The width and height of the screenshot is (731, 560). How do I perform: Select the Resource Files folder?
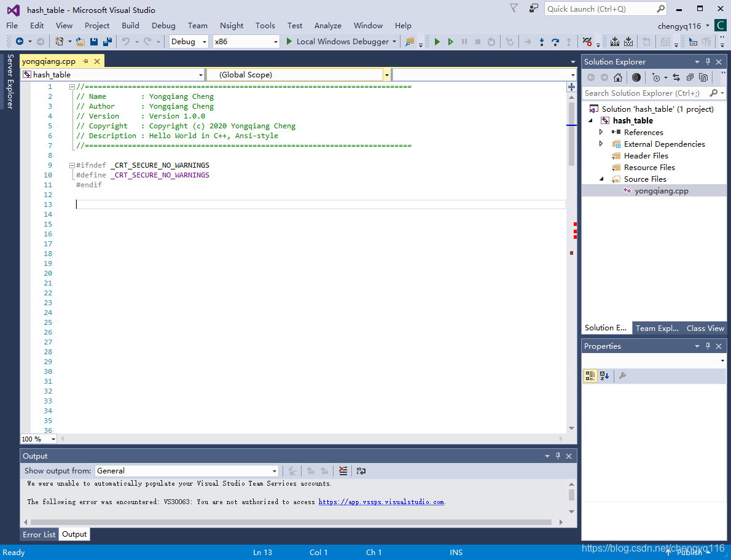click(649, 167)
